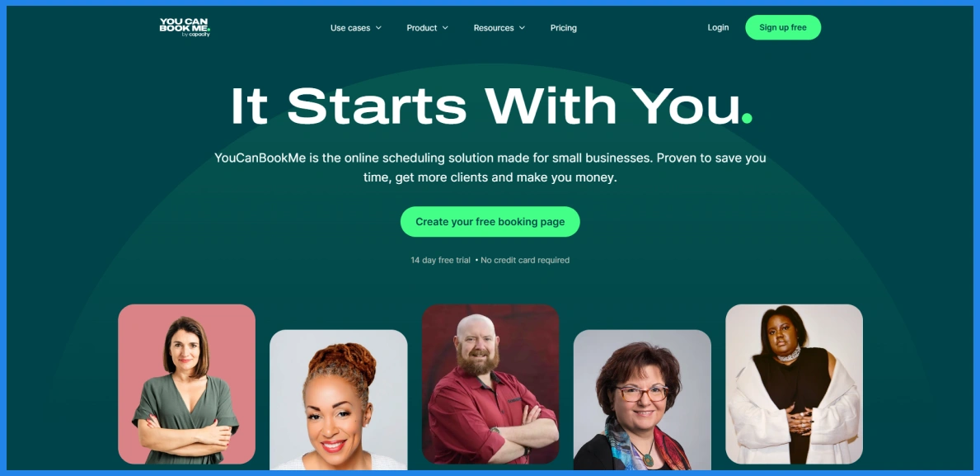980x476 pixels.
Task: Click the 14 day free trial text
Action: (x=440, y=260)
